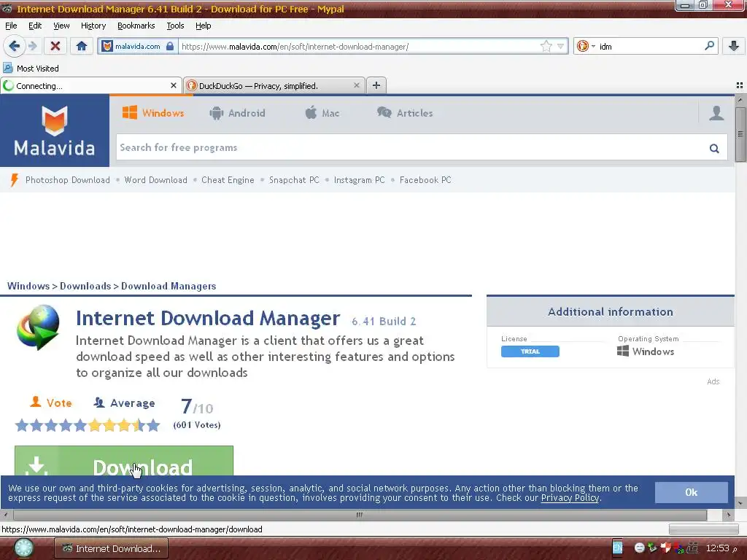Click the Download Managers breadcrumb link
This screenshot has height=560, width=747.
point(169,286)
